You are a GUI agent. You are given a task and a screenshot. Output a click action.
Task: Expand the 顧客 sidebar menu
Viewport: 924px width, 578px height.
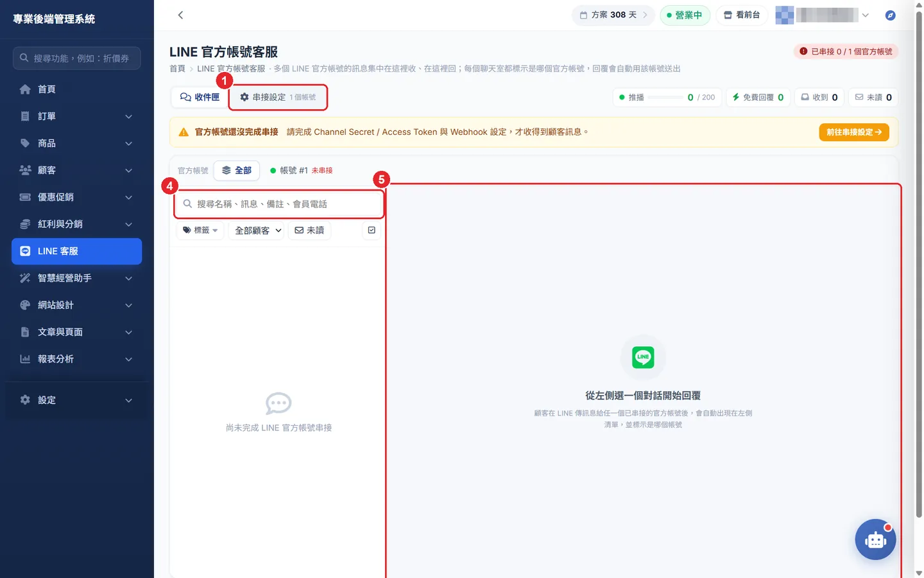tap(76, 170)
